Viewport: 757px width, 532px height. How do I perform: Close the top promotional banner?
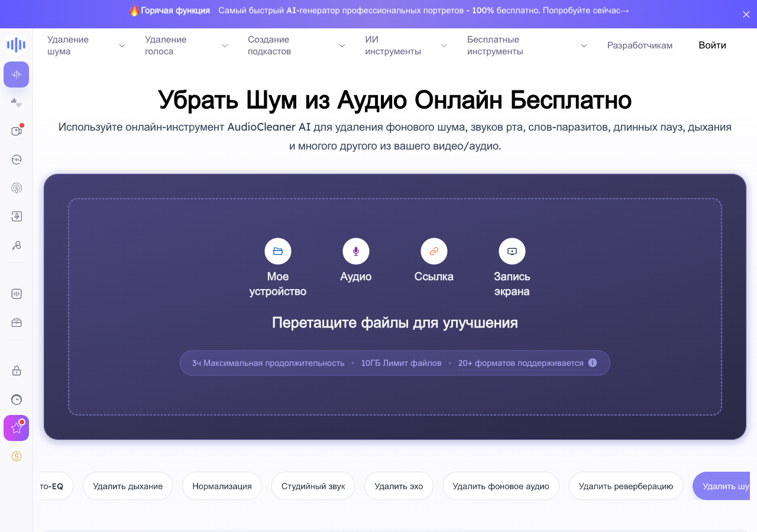[746, 14]
